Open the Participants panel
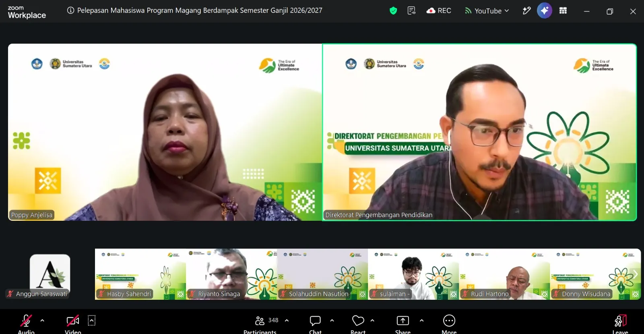This screenshot has width=644, height=334. click(260, 324)
